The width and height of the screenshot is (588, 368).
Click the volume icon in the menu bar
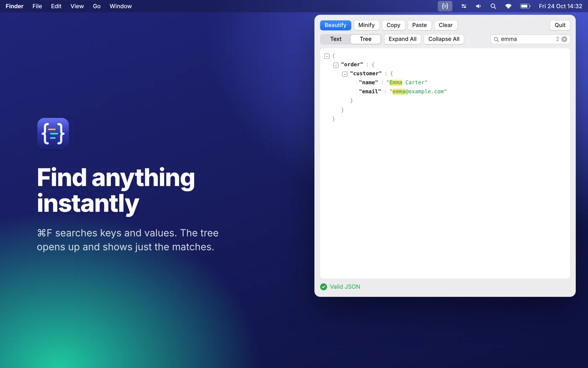click(x=478, y=6)
